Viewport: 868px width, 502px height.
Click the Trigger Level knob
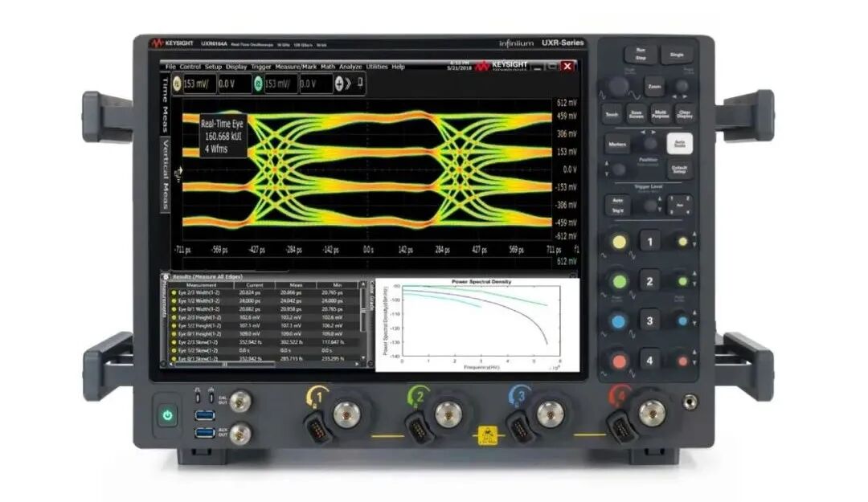(x=650, y=206)
